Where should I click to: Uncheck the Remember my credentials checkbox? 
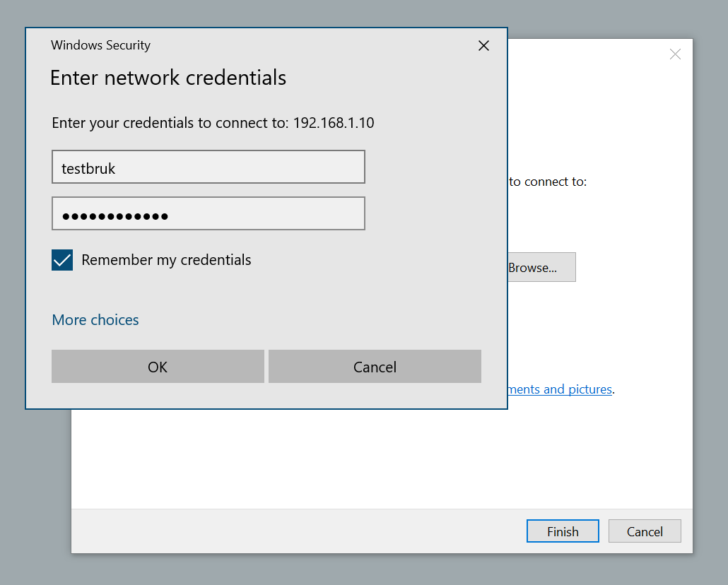(62, 260)
